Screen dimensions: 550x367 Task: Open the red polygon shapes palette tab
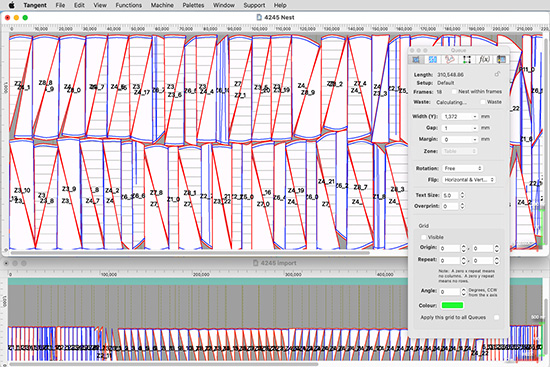(450, 60)
